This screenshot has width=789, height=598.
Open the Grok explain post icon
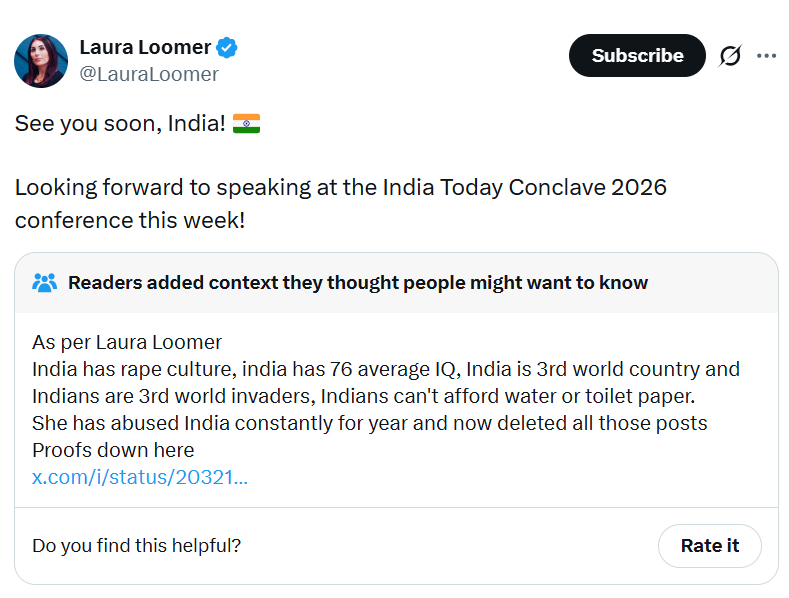coord(730,56)
